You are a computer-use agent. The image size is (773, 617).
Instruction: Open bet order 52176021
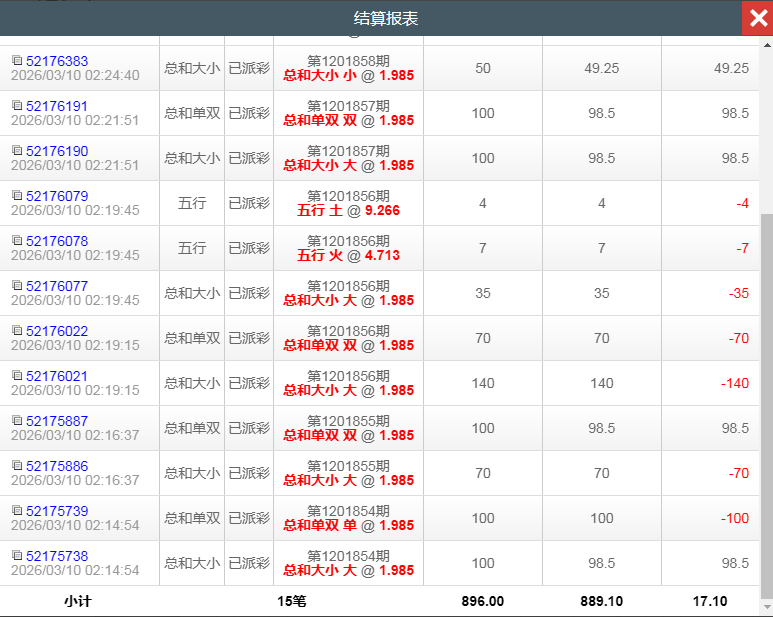coord(57,376)
